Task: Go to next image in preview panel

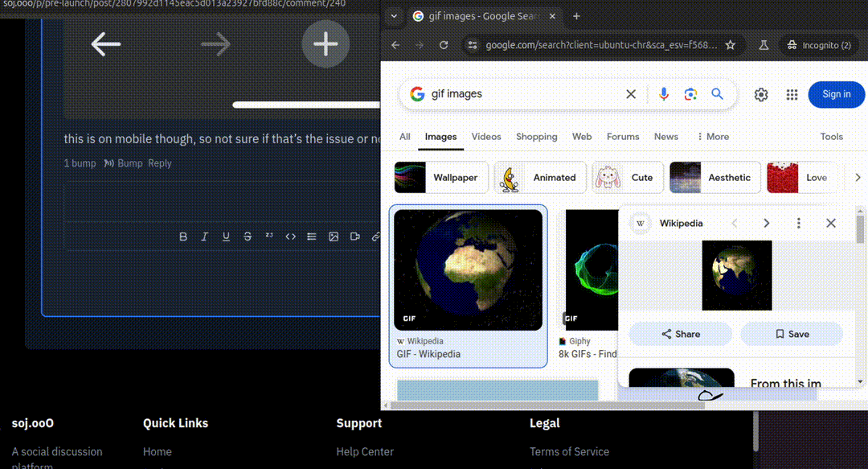Action: (x=766, y=223)
